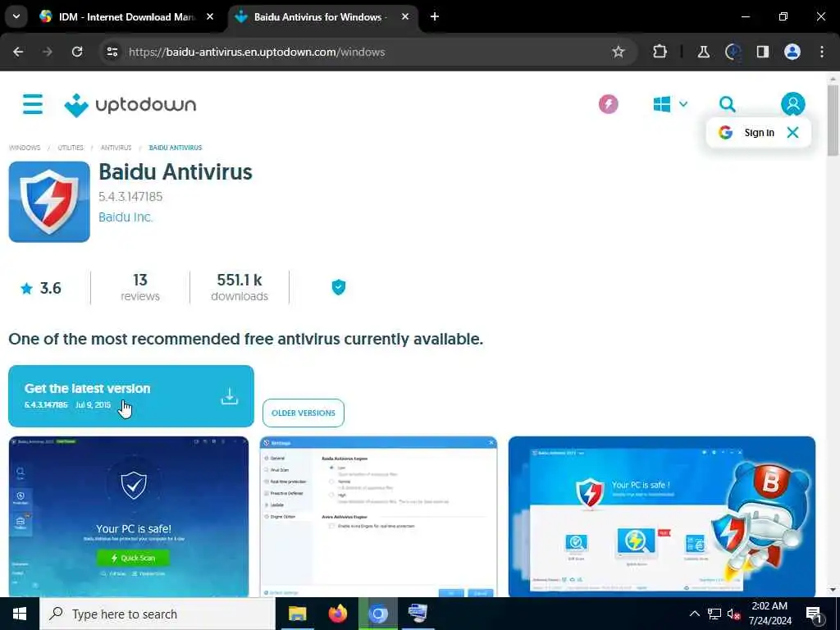
Task: Open network status tray icon
Action: click(714, 614)
